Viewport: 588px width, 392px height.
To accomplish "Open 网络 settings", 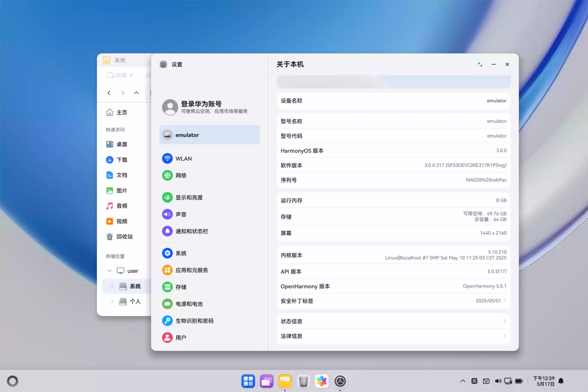I will point(210,175).
